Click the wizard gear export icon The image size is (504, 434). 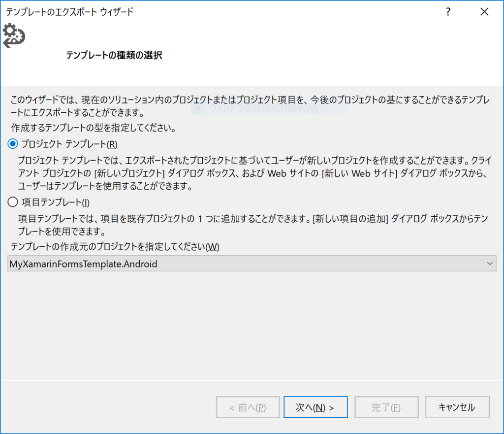14,35
